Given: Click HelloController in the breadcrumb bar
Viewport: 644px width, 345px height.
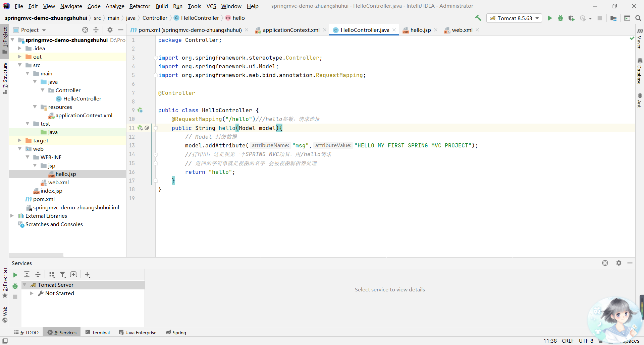Looking at the screenshot, I should 197,18.
